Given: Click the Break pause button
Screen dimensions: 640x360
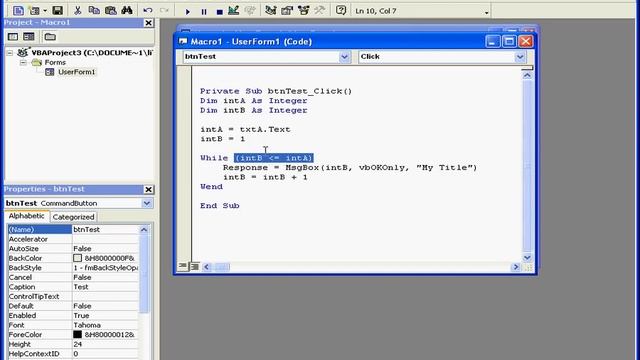Looking at the screenshot, I should point(204,11).
